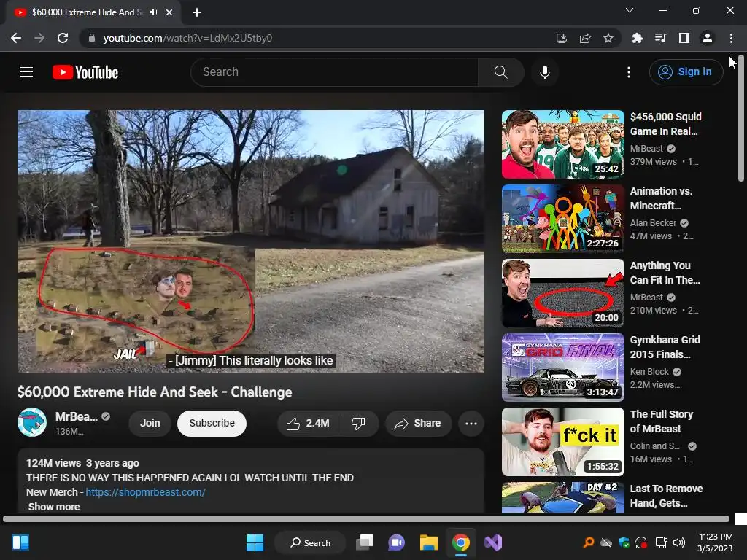The width and height of the screenshot is (747, 560).
Task: Open Chrome three-dot menu
Action: tap(731, 38)
